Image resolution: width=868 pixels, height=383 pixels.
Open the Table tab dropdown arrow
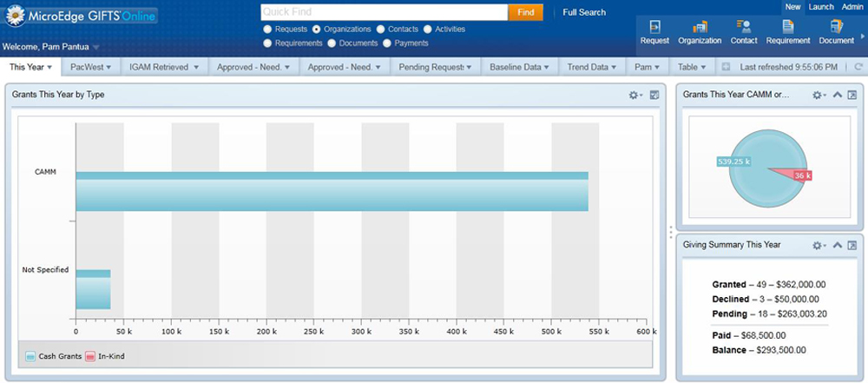704,68
